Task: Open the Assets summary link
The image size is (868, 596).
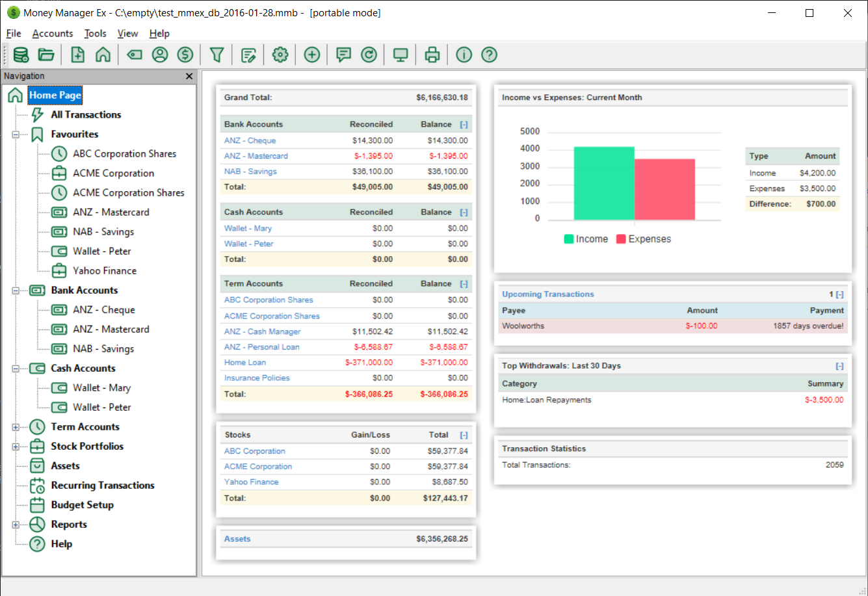Action: [x=237, y=538]
